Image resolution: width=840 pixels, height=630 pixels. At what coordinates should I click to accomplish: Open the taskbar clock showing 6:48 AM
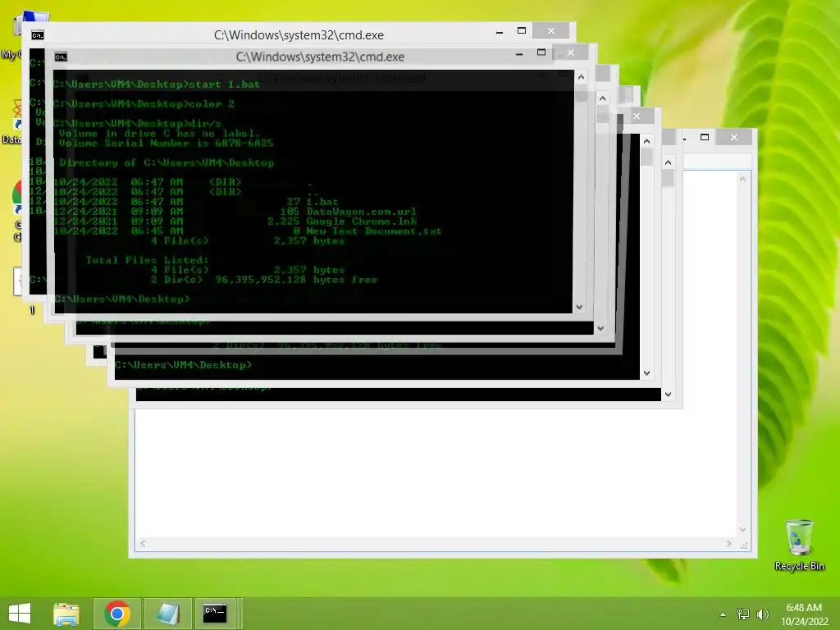[804, 614]
